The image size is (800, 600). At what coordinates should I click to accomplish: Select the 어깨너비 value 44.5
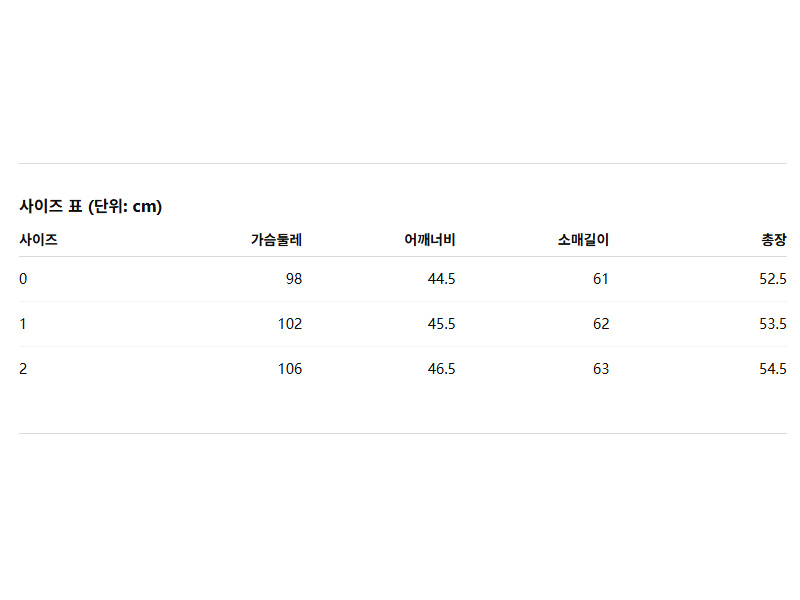tap(441, 279)
